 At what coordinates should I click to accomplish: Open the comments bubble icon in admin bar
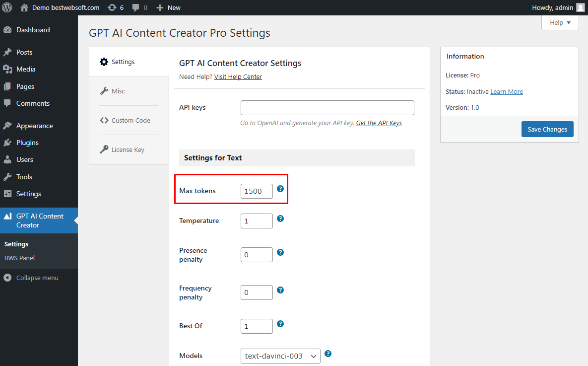coord(136,7)
